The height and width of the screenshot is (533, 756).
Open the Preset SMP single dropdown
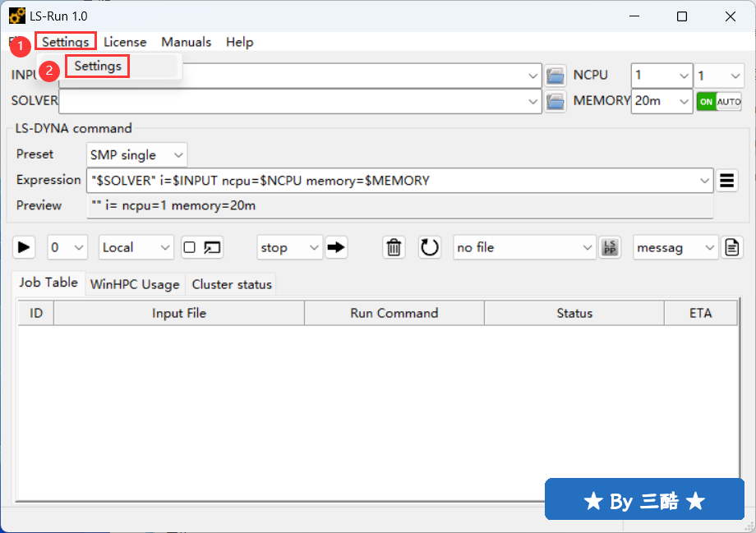136,154
